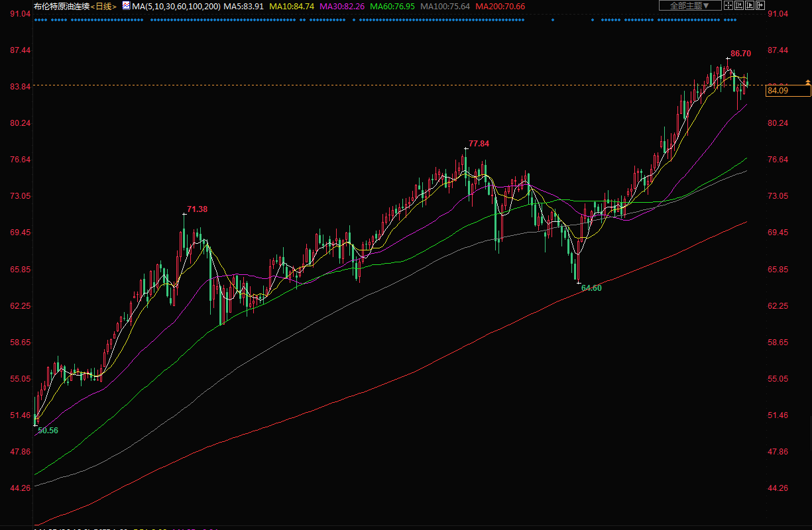Click the 布伦特原油连续 instrument title
Screen dimensions: 812x530
coord(61,6)
